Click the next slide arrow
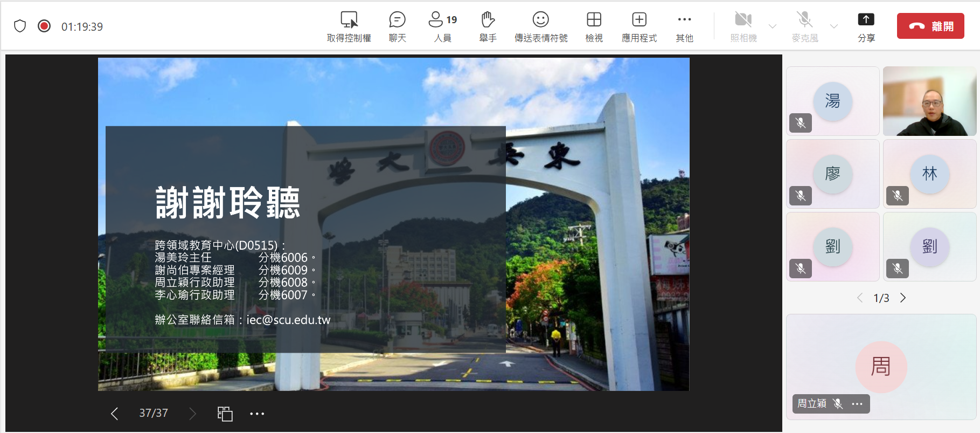The width and height of the screenshot is (980, 433). coord(192,414)
